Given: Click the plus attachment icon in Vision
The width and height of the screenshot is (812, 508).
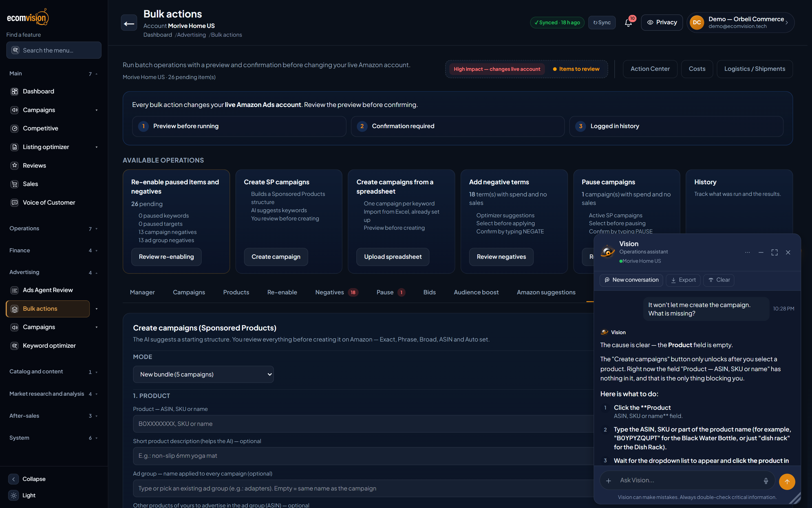Looking at the screenshot, I should (x=608, y=481).
